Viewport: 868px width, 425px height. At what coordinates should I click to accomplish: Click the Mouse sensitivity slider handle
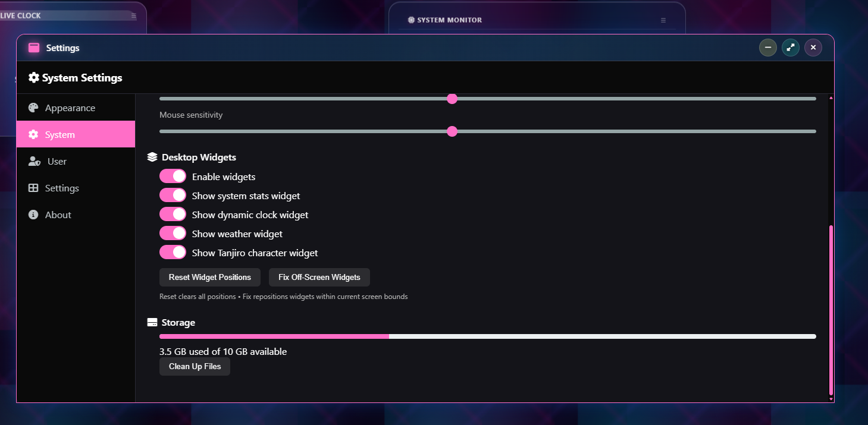(452, 131)
